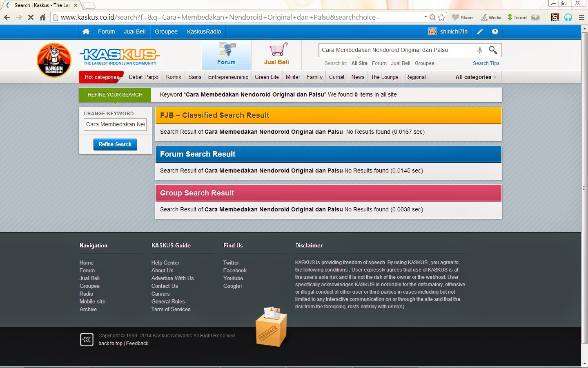
Task: Open The Lounge category
Action: click(385, 77)
